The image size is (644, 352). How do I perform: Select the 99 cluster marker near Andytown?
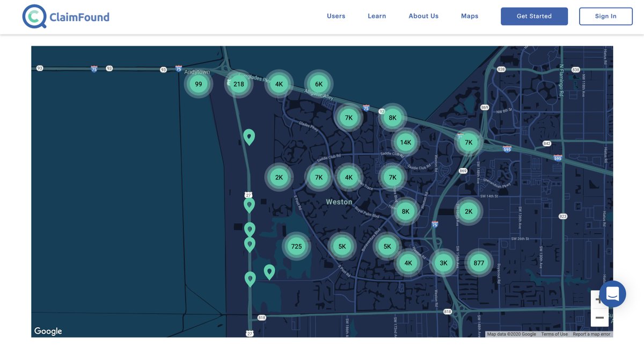pyautogui.click(x=199, y=84)
